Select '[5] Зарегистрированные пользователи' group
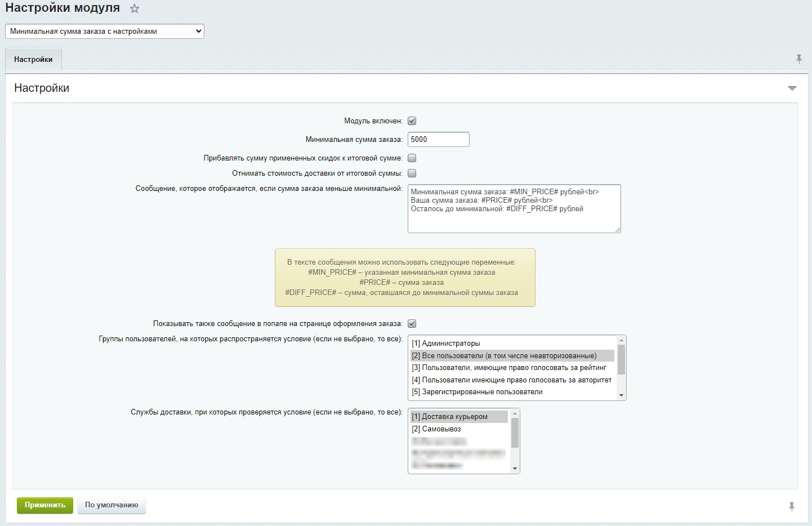Screen dimensions: 812x526 point(477,392)
